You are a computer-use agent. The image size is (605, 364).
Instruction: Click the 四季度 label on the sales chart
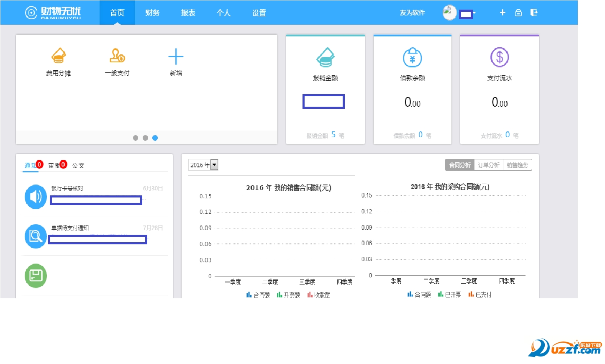click(x=345, y=282)
